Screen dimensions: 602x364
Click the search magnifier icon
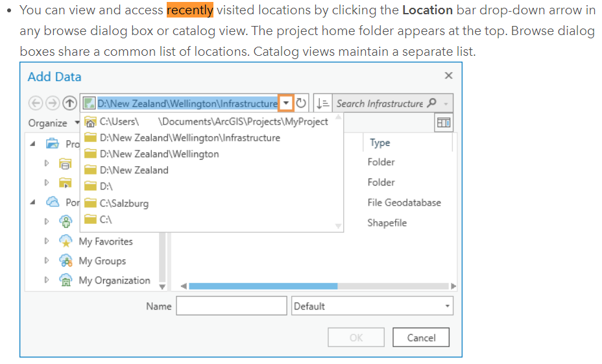click(433, 103)
